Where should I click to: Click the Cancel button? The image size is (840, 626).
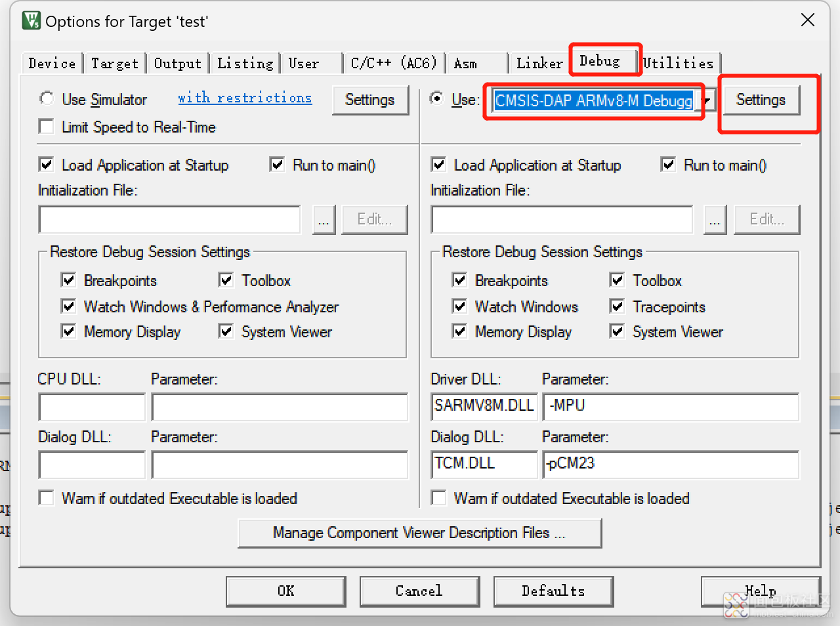[x=419, y=591]
